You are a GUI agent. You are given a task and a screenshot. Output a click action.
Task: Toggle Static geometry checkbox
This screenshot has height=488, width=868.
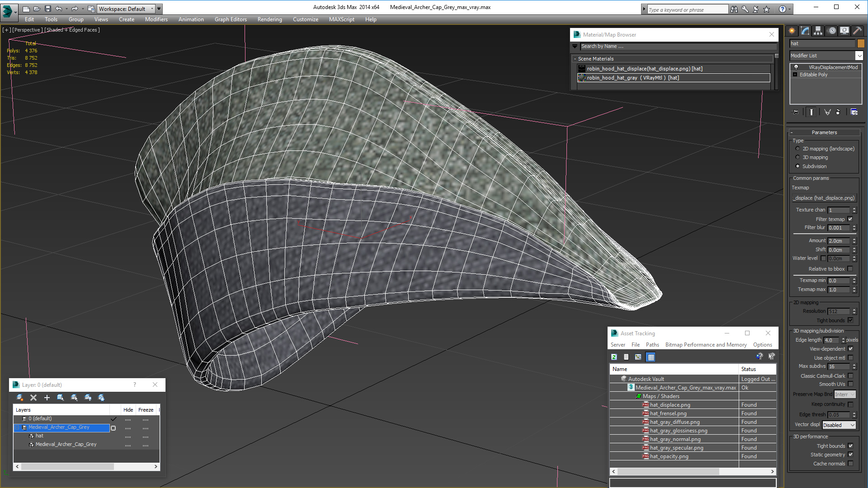850,455
